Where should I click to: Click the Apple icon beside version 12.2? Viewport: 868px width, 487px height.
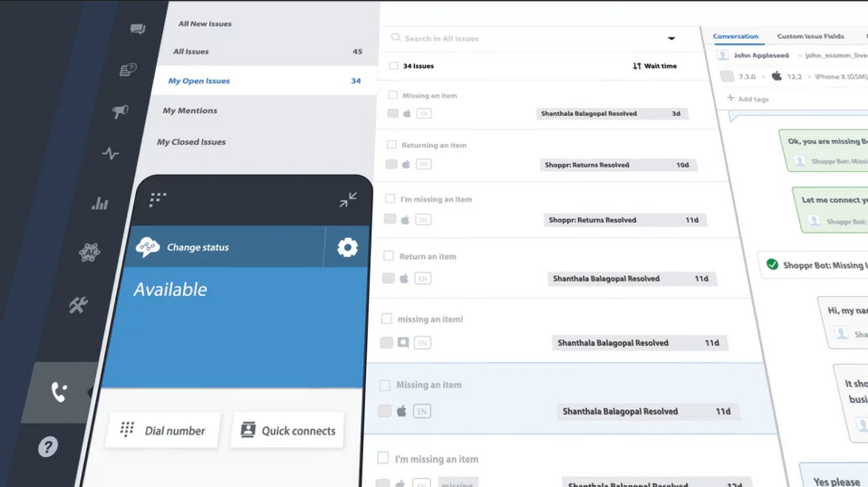pos(776,76)
